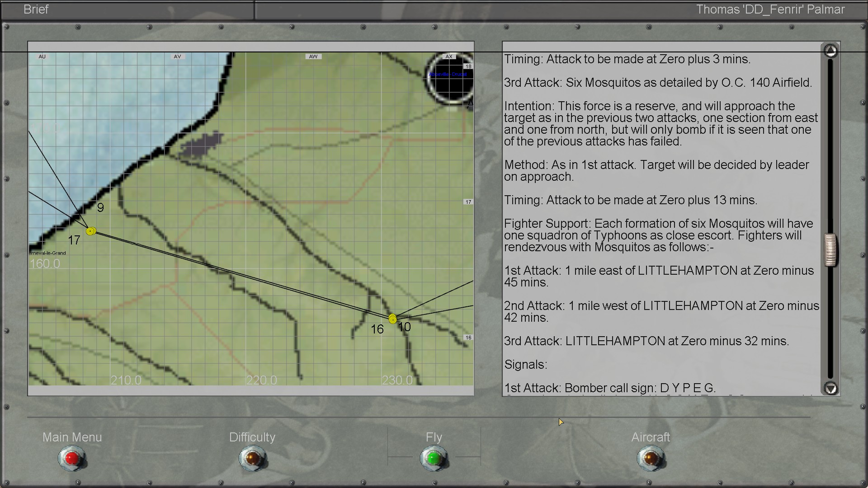Click the pilot name Thomas 'DD_Fenrir' Palmar

pos(770,9)
